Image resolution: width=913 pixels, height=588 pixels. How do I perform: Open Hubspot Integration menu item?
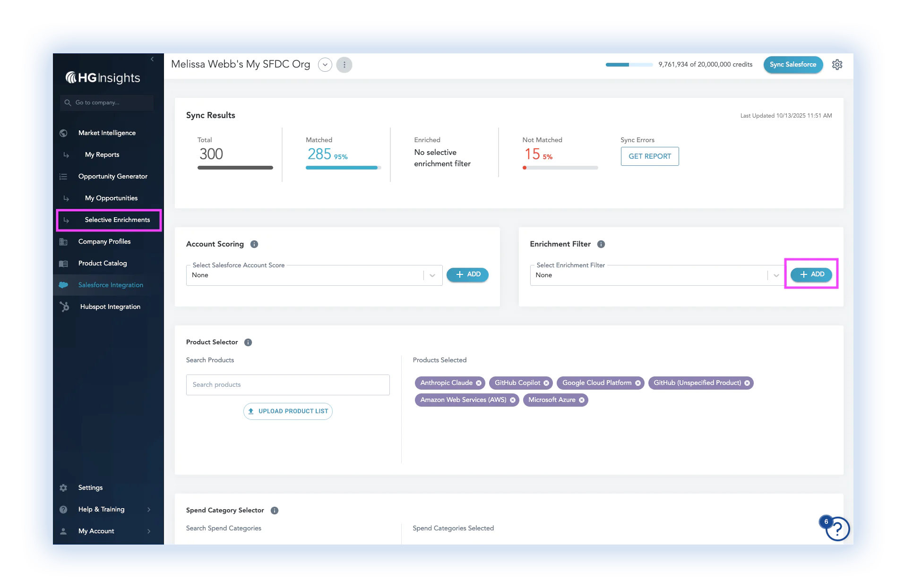111,307
